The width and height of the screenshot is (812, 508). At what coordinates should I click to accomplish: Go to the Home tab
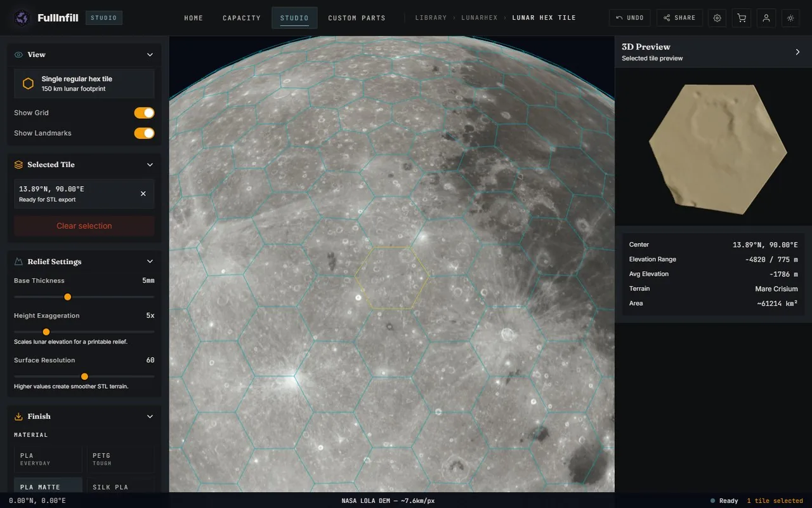point(193,18)
